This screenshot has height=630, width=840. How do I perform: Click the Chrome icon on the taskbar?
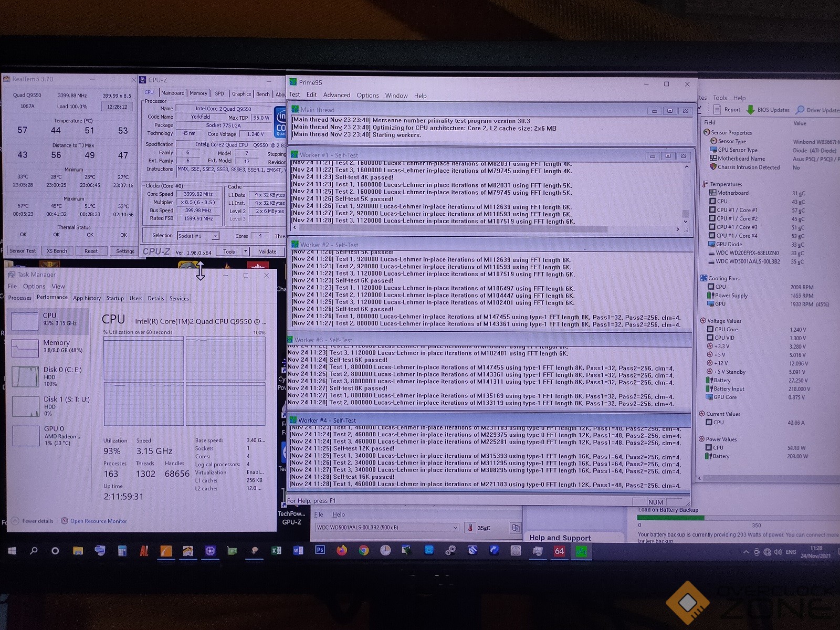363,551
